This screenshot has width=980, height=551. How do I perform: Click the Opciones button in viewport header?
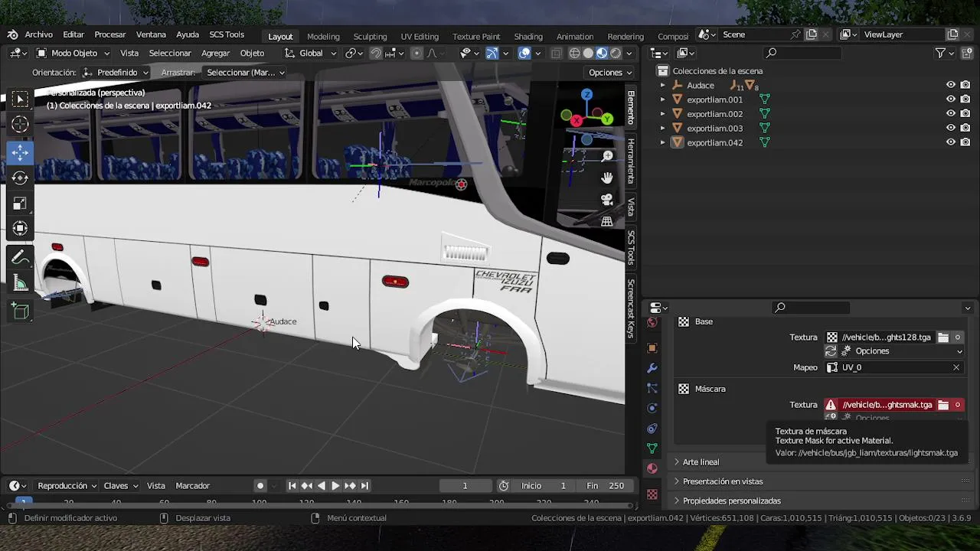[x=609, y=72]
